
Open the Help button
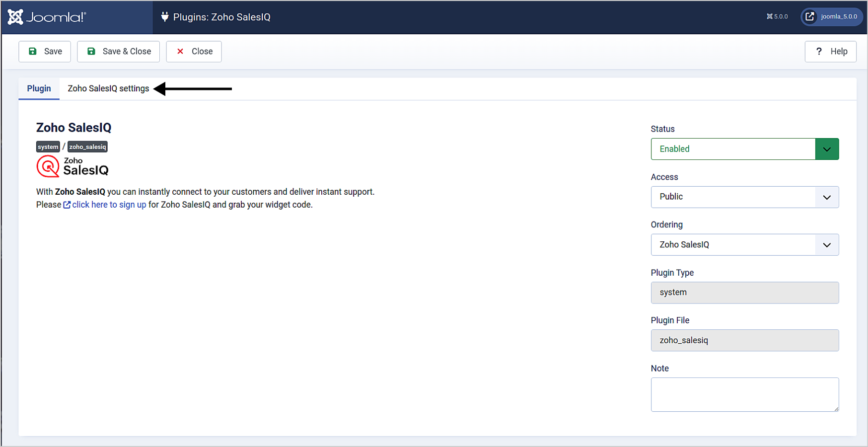[x=830, y=51]
